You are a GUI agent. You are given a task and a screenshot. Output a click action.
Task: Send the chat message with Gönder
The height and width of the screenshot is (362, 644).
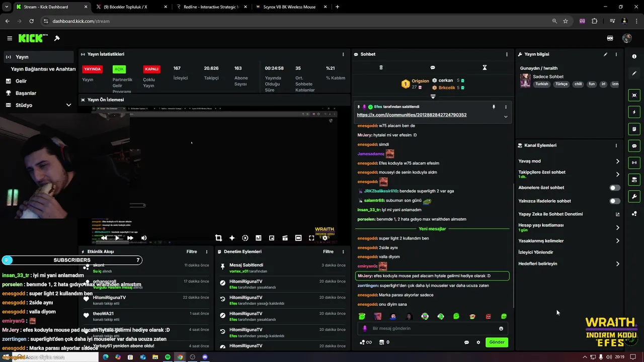497,342
